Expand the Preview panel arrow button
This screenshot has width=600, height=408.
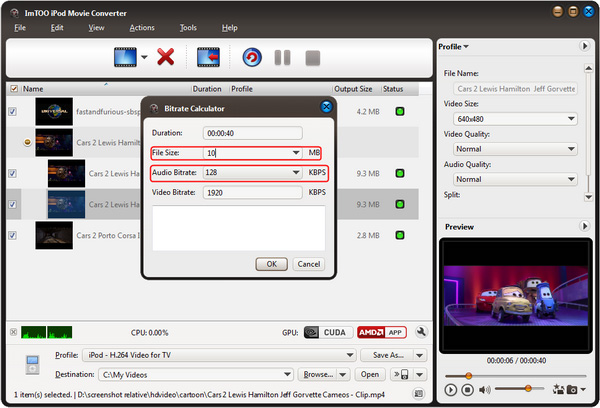[584, 226]
